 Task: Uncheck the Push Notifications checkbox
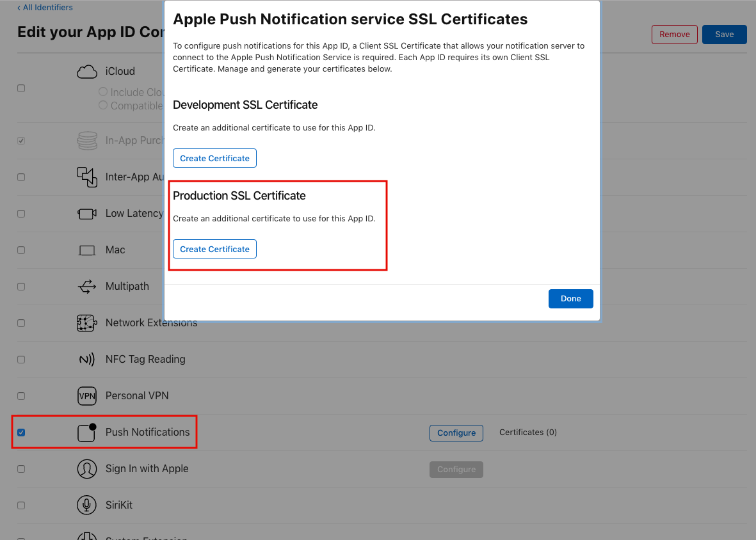tap(21, 433)
